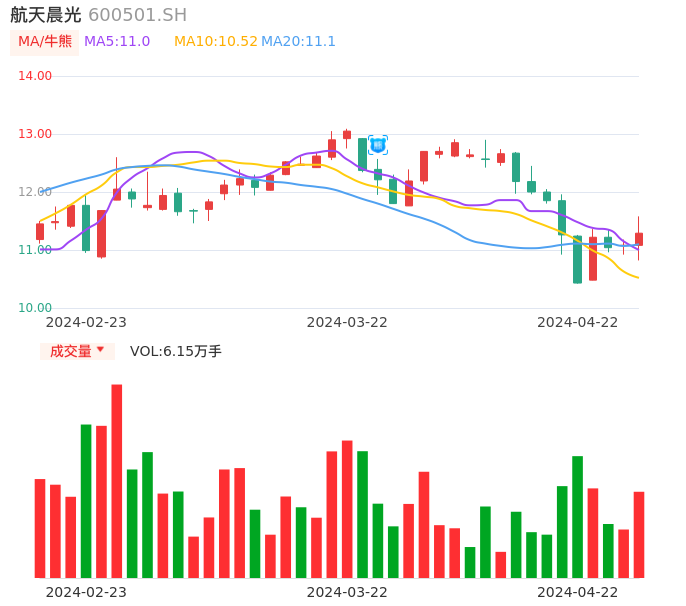Click the 2024-03-22 date under the candlestick chart
The height and width of the screenshot is (606, 686).
(x=347, y=322)
